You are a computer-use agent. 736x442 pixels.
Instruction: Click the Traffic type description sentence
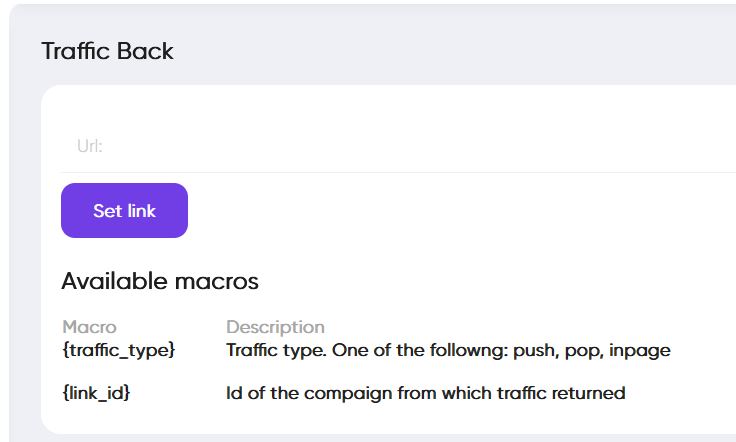point(448,350)
